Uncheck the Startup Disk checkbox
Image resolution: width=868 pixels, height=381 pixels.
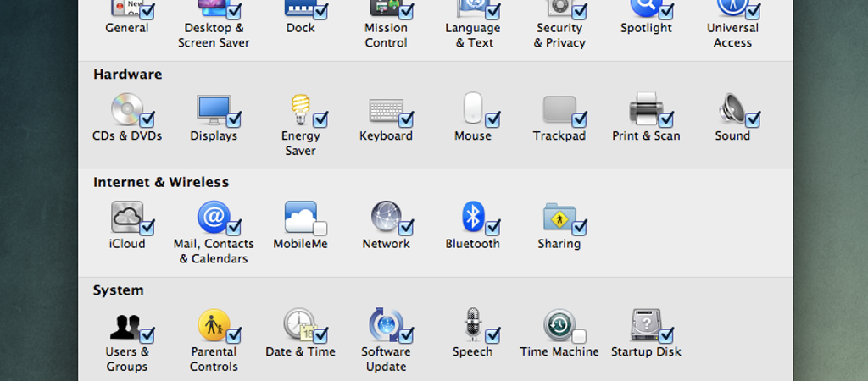click(x=666, y=335)
